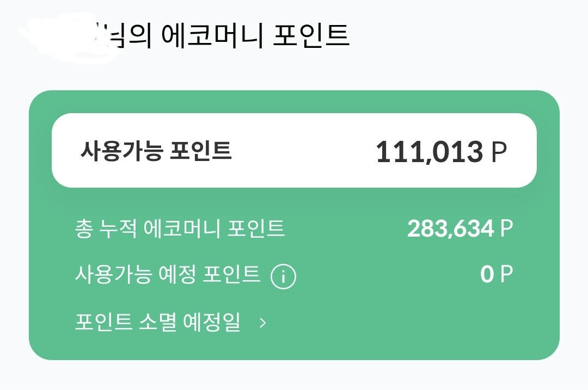Tap the P unit after the zero value
The height and width of the screenshot is (390, 588).
click(x=507, y=274)
